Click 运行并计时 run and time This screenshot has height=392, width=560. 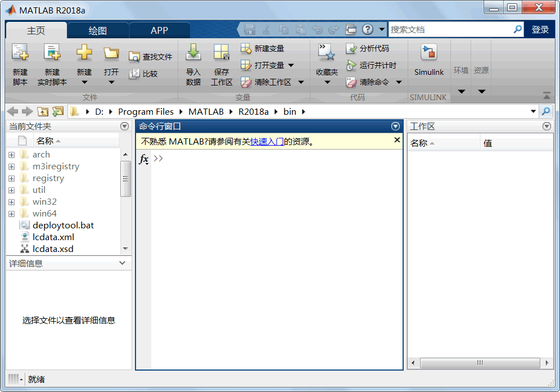click(x=371, y=65)
